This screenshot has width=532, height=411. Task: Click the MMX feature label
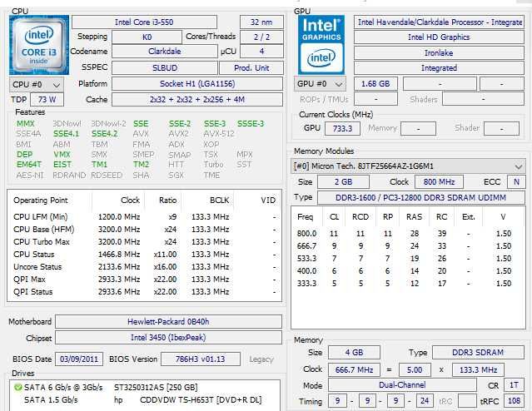pos(26,124)
